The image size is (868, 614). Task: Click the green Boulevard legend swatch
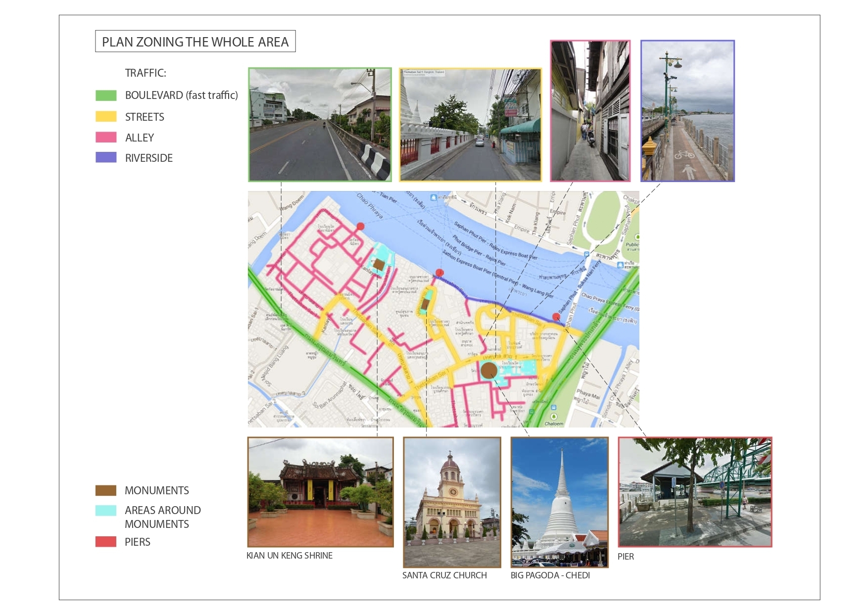tap(106, 95)
